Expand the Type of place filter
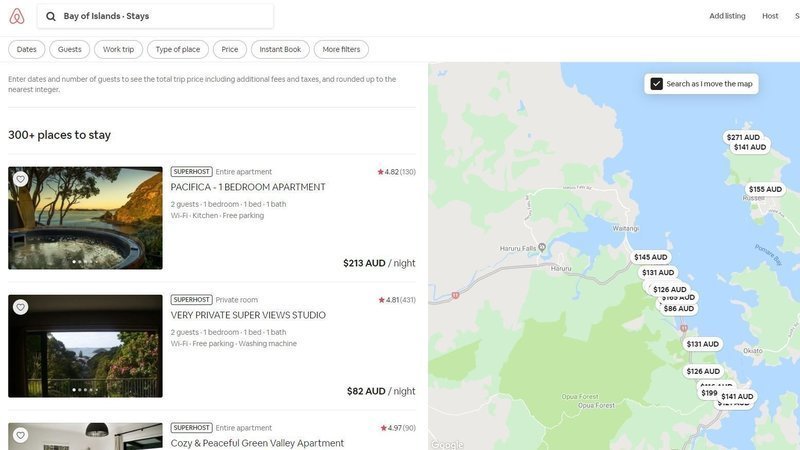Viewport: 800px width, 450px height. pyautogui.click(x=178, y=49)
